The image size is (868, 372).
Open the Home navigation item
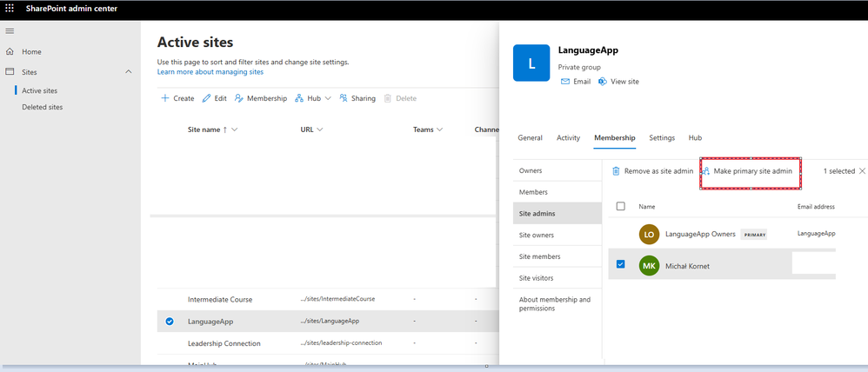31,51
